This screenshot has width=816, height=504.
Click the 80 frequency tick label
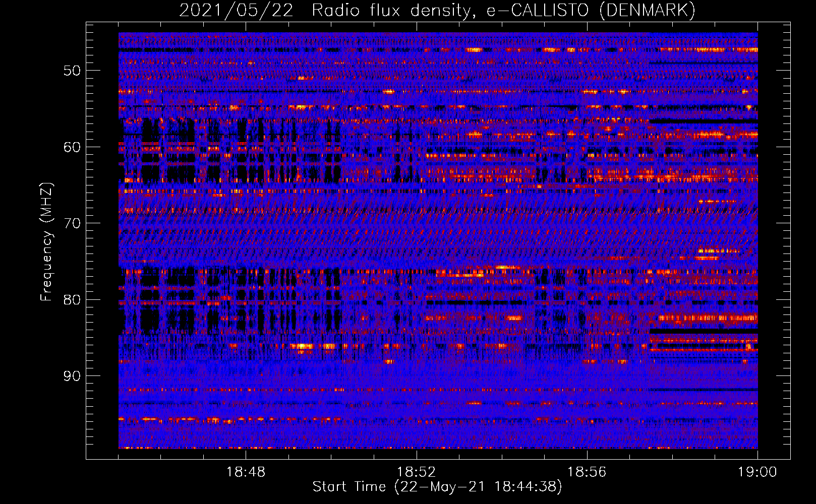(x=72, y=300)
